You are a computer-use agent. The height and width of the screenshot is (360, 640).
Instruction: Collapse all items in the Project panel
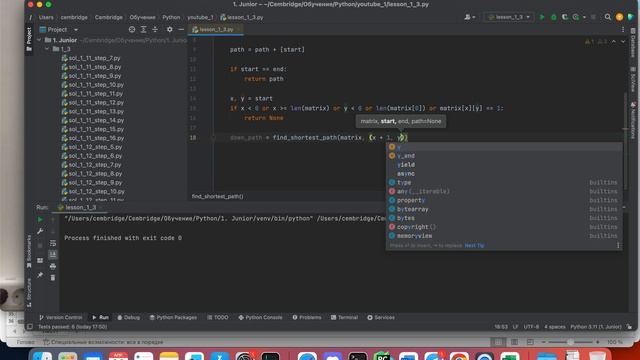[155, 29]
